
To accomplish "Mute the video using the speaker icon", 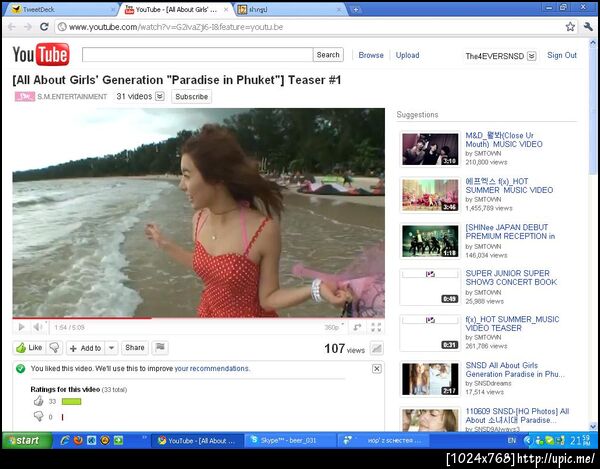I will [38, 327].
